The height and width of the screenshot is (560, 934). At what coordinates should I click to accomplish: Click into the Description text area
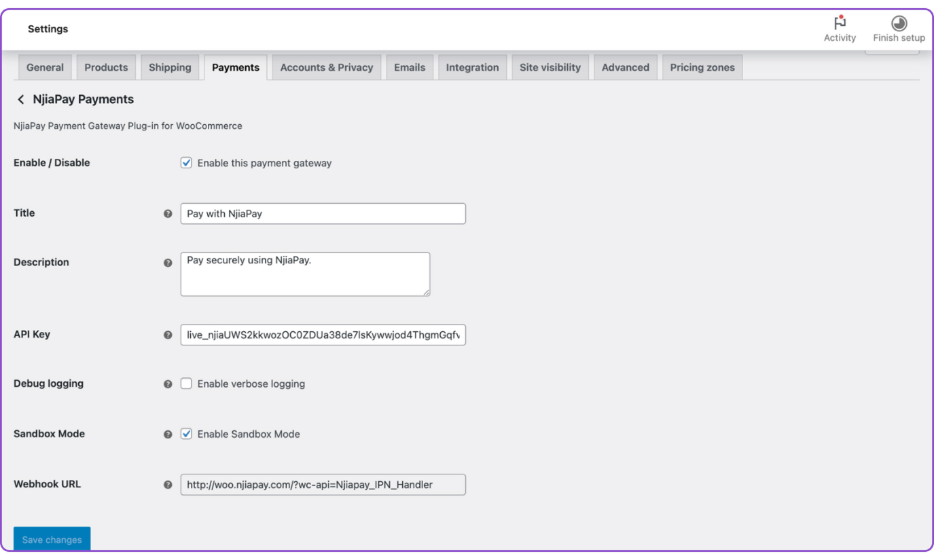(305, 274)
